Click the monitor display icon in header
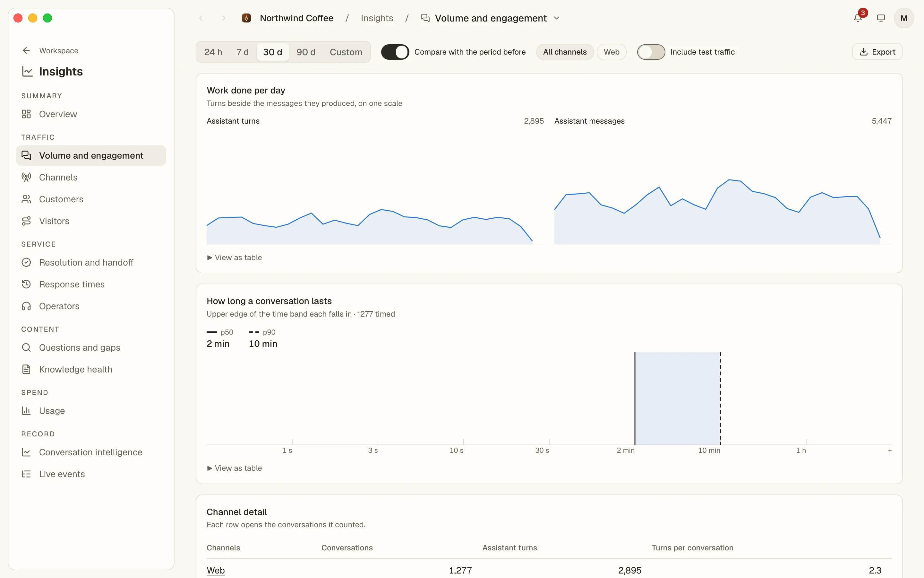The image size is (924, 578). [881, 18]
